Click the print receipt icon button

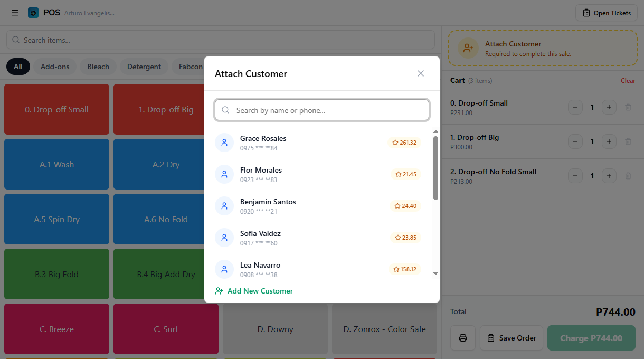click(x=463, y=338)
